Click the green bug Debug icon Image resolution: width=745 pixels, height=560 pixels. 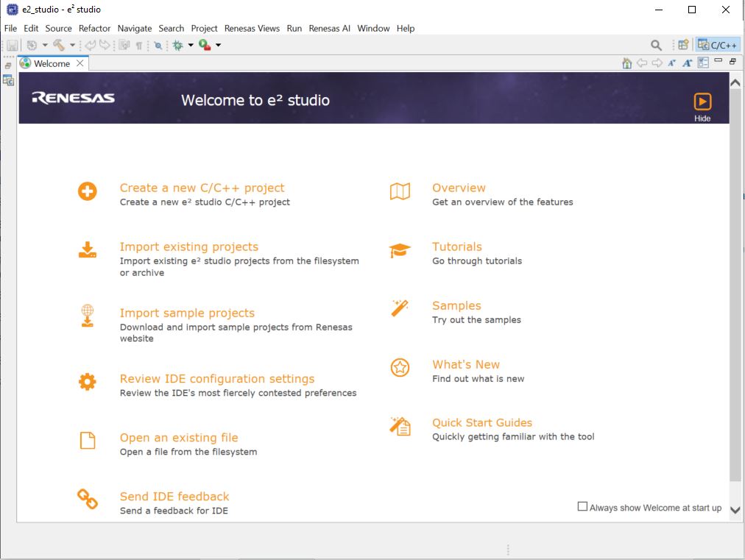(x=178, y=45)
